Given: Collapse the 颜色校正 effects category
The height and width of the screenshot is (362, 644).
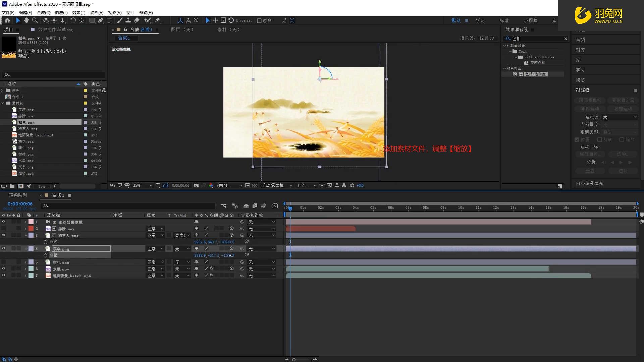Looking at the screenshot, I should (x=504, y=68).
